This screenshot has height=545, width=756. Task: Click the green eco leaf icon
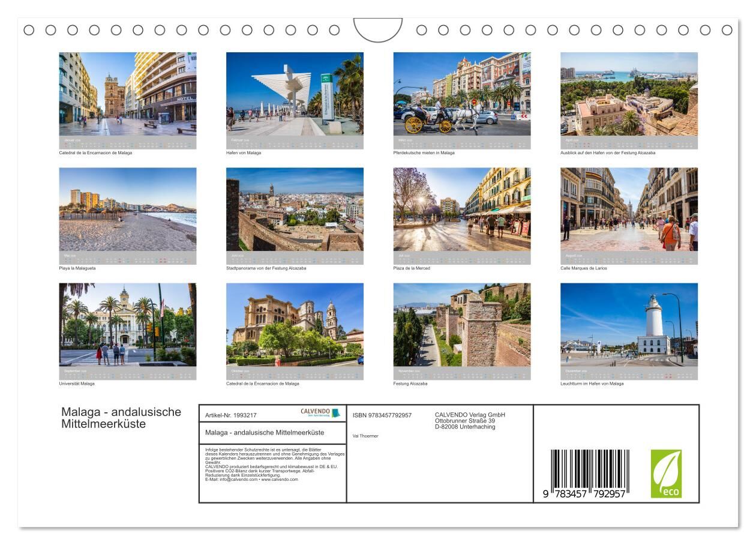(x=666, y=474)
